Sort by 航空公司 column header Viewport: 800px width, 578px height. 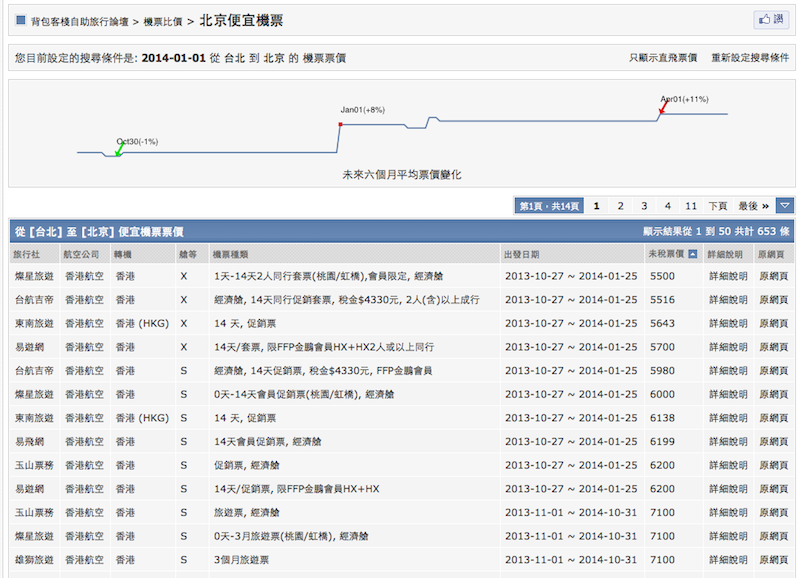(81, 254)
